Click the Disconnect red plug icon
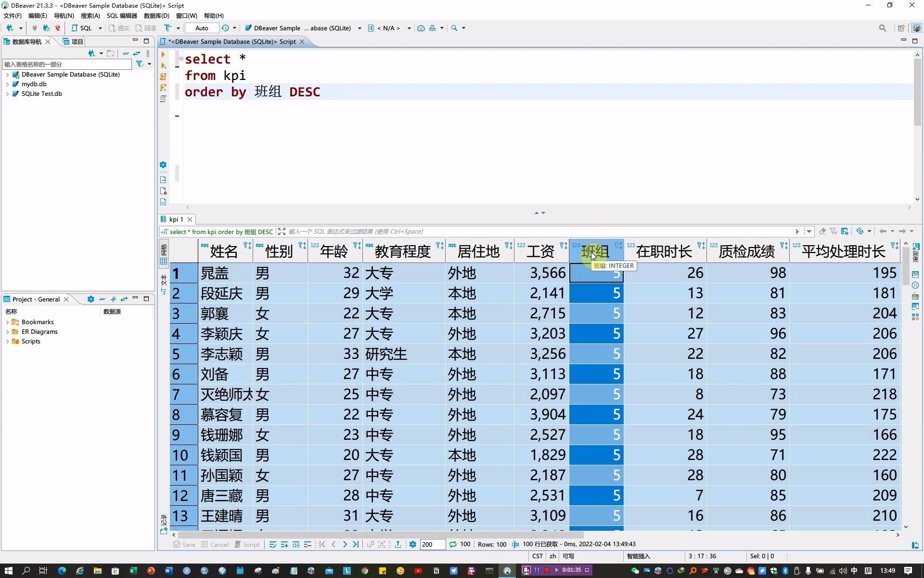Viewport: 924px width, 578px height. click(x=58, y=28)
